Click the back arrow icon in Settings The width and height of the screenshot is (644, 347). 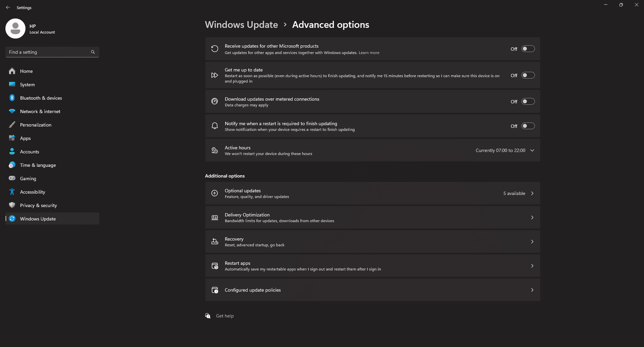click(8, 7)
